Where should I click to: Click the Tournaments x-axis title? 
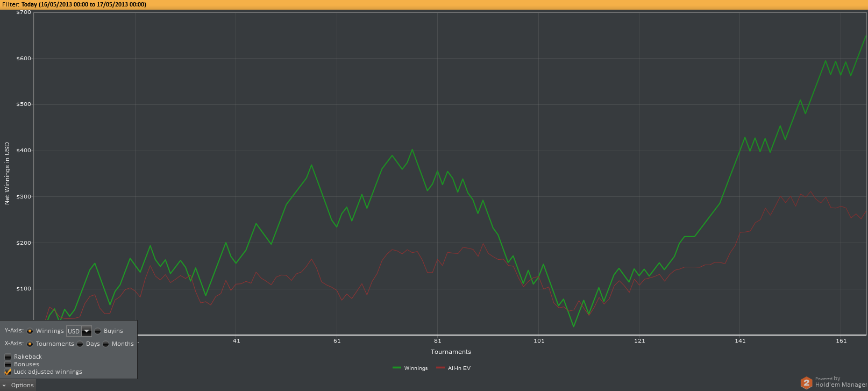pyautogui.click(x=451, y=352)
